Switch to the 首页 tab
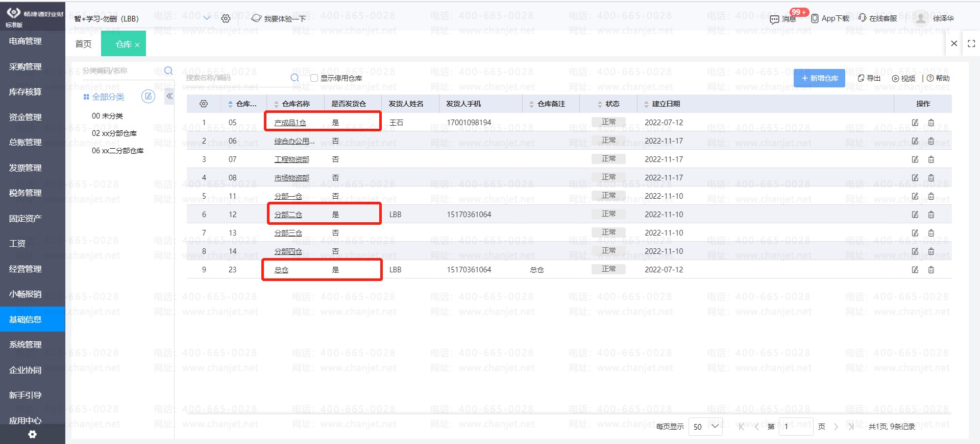This screenshot has height=444, width=980. coord(83,44)
